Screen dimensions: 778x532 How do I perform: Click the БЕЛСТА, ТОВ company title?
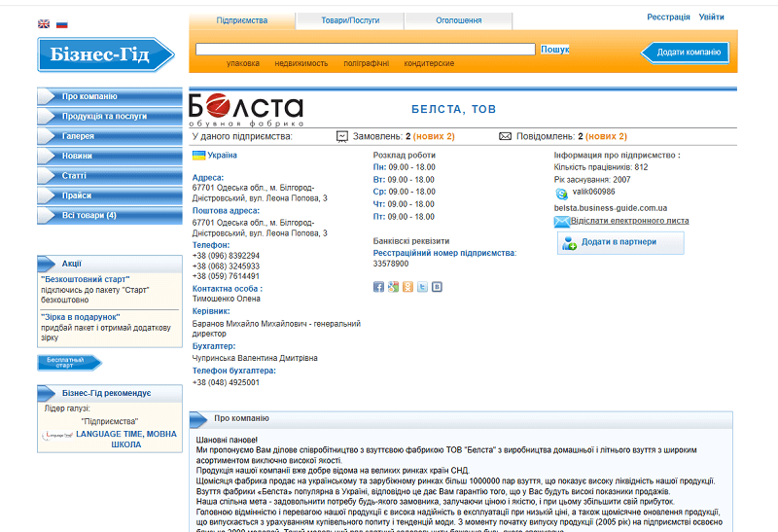pyautogui.click(x=453, y=109)
